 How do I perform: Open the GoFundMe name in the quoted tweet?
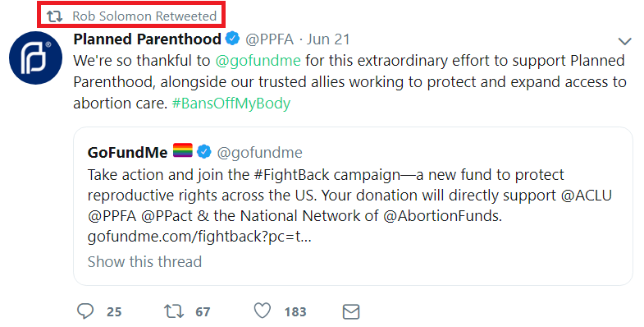pyautogui.click(x=128, y=152)
